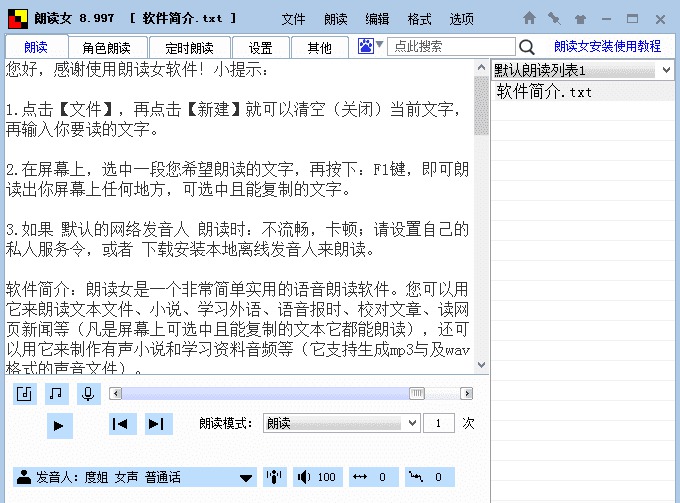Jump to next with skip-forward button
The width and height of the screenshot is (680, 503).
[159, 424]
